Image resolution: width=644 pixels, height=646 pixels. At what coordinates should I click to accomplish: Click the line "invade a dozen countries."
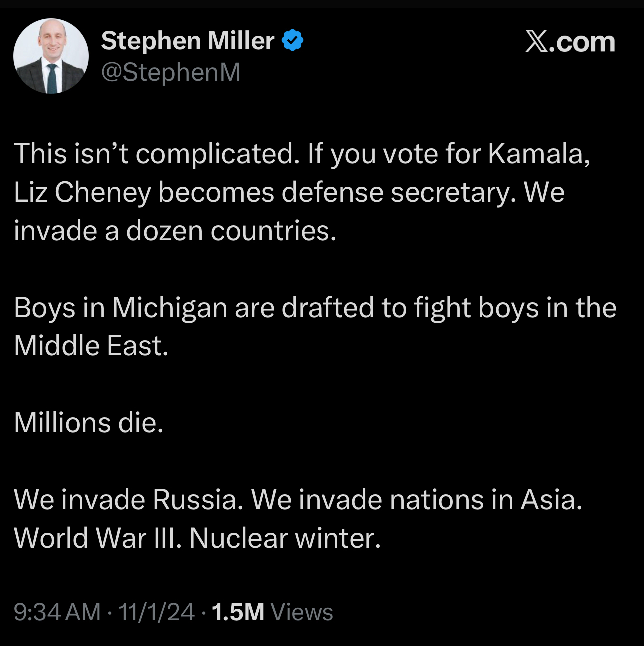click(x=175, y=231)
